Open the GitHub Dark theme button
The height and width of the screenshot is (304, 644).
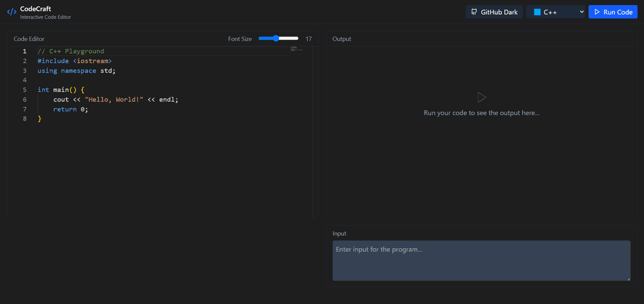pos(494,12)
